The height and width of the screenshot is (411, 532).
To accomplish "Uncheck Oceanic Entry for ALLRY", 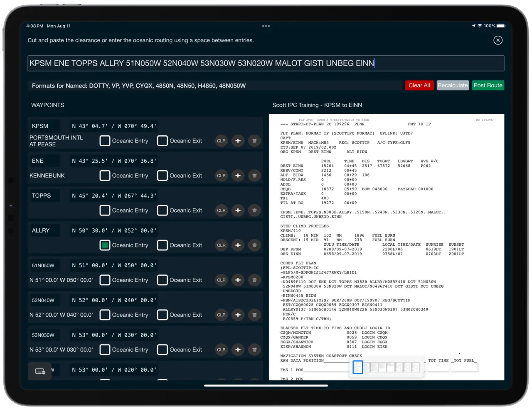I will [105, 245].
